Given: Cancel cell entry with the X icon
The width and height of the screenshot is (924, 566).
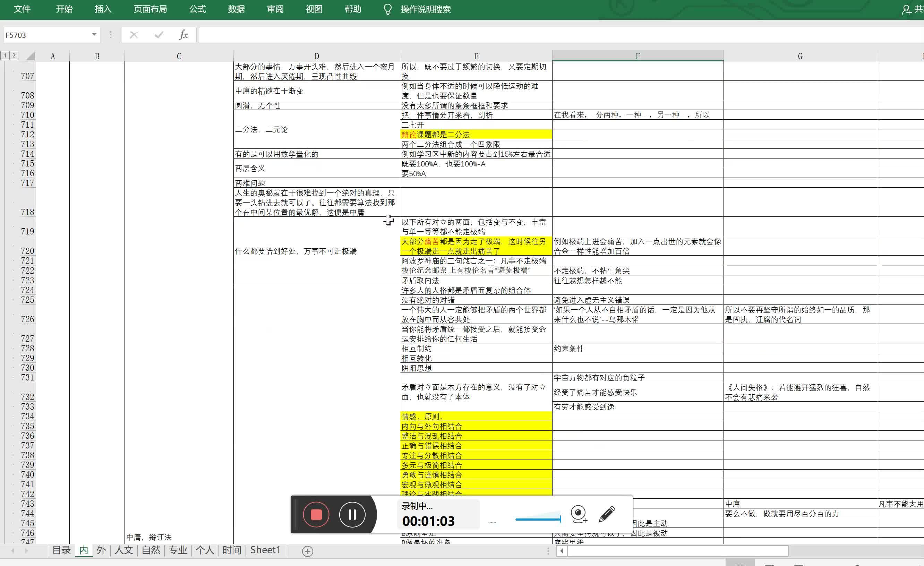Looking at the screenshot, I should 134,34.
